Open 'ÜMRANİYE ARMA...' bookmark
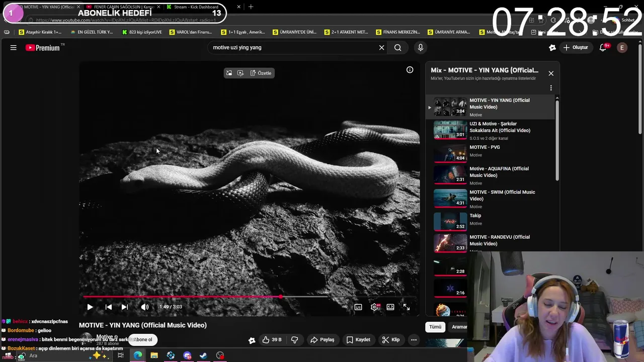The image size is (644, 362). (449, 32)
